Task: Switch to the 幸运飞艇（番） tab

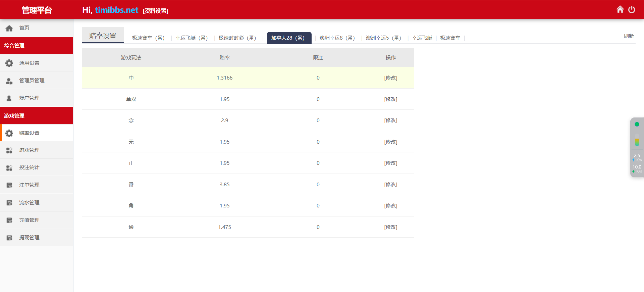Action: tap(192, 38)
